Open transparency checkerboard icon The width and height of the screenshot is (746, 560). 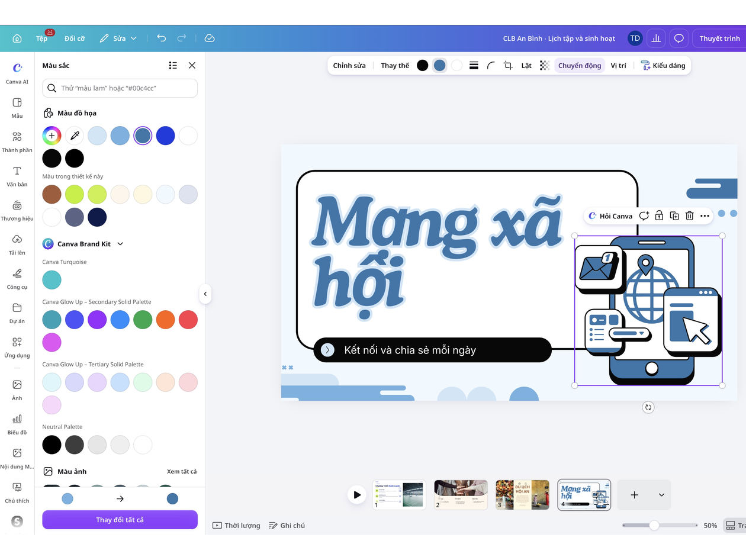point(545,65)
